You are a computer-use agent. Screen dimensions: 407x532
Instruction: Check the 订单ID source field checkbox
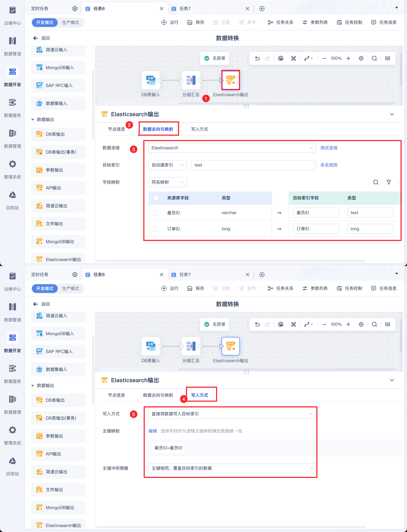[155, 228]
